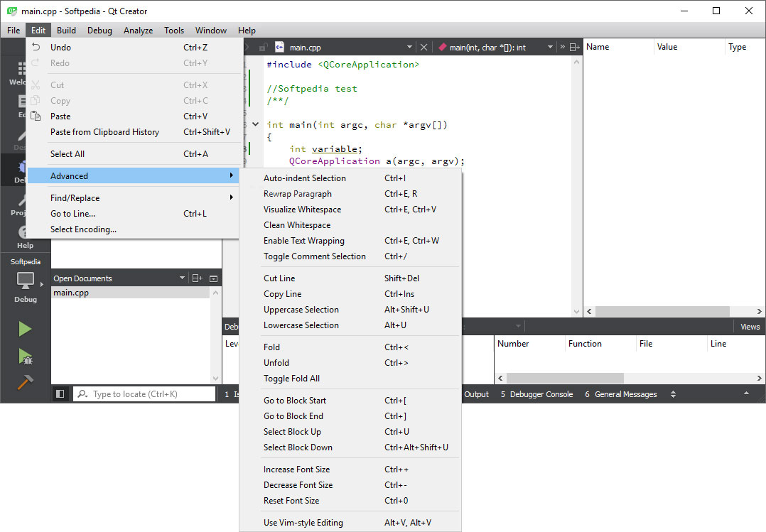Build the project with the hammer icon
The image size is (766, 532).
[25, 382]
